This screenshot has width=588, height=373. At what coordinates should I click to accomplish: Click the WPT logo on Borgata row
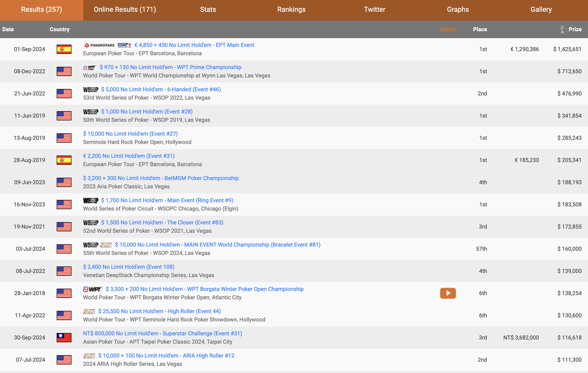point(93,289)
